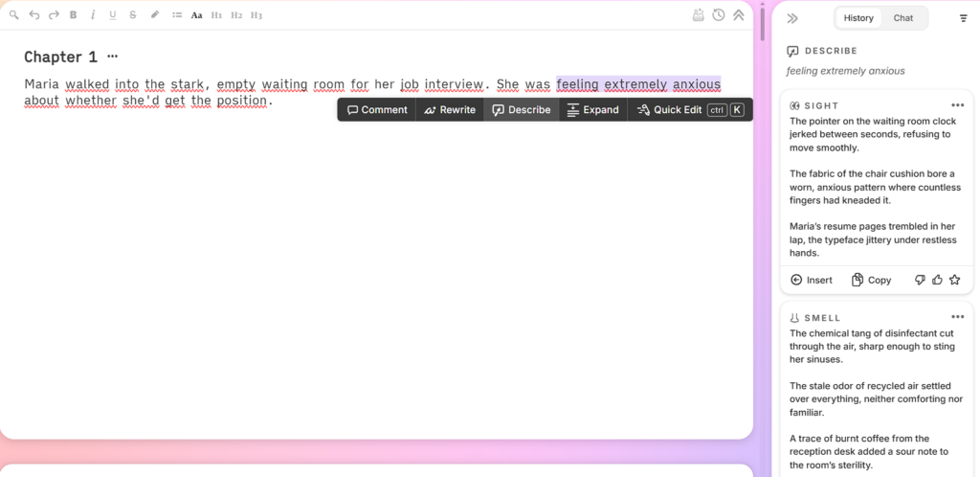Choose Rewrite in the selection popup

(x=450, y=110)
